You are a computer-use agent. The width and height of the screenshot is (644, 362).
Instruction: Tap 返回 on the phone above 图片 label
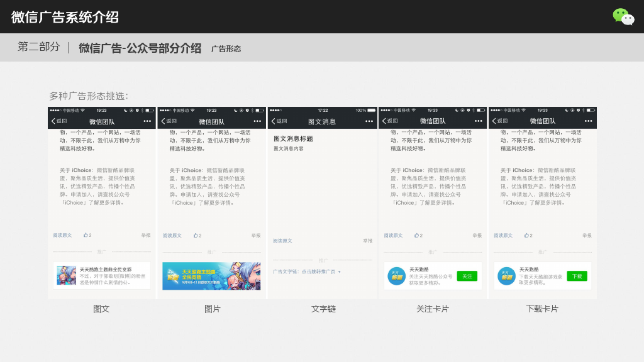click(x=169, y=121)
